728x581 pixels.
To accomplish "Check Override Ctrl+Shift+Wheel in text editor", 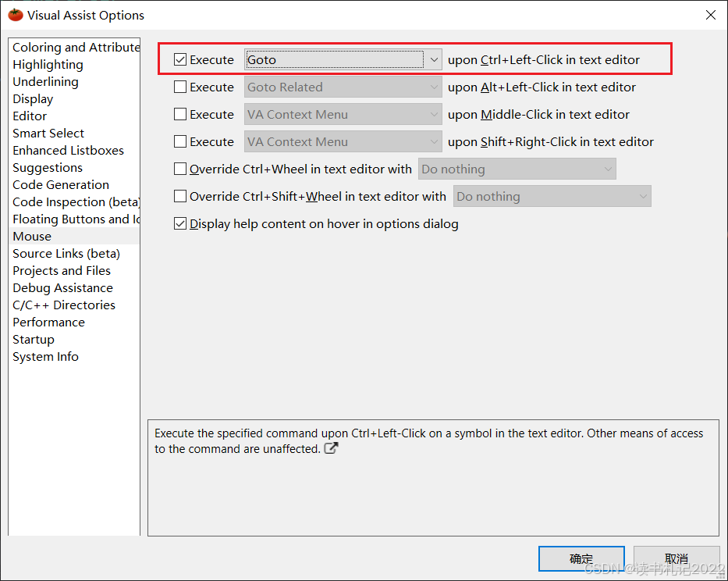I will [180, 196].
